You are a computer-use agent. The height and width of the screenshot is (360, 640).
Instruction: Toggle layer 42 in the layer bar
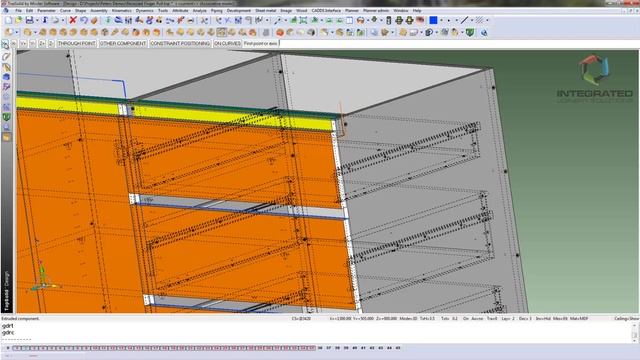(x=372, y=348)
